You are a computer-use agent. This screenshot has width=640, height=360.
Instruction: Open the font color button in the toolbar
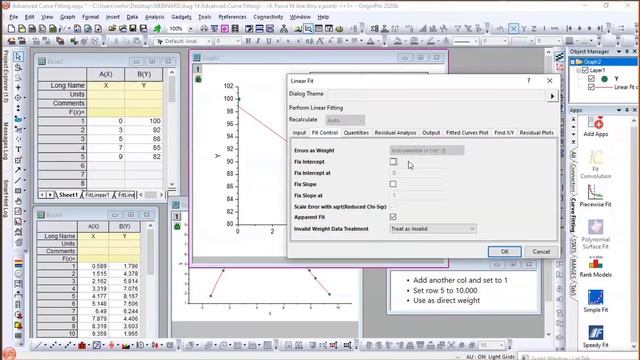point(371,41)
